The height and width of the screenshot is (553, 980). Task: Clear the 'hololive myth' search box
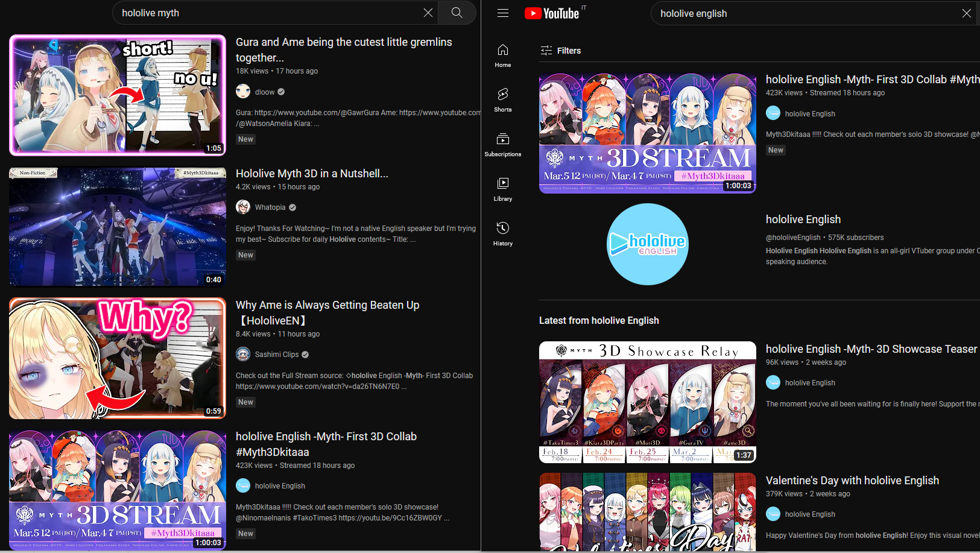(x=428, y=13)
